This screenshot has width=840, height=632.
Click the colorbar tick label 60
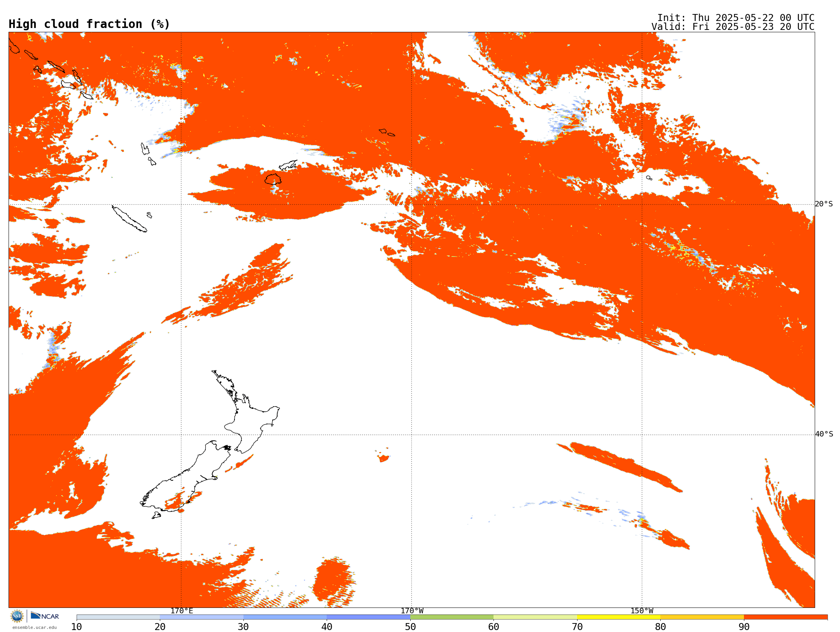(x=493, y=627)
